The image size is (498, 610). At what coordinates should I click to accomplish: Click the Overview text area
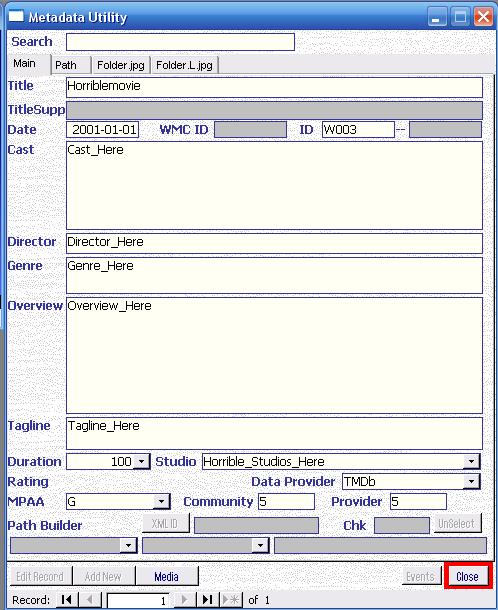274,355
